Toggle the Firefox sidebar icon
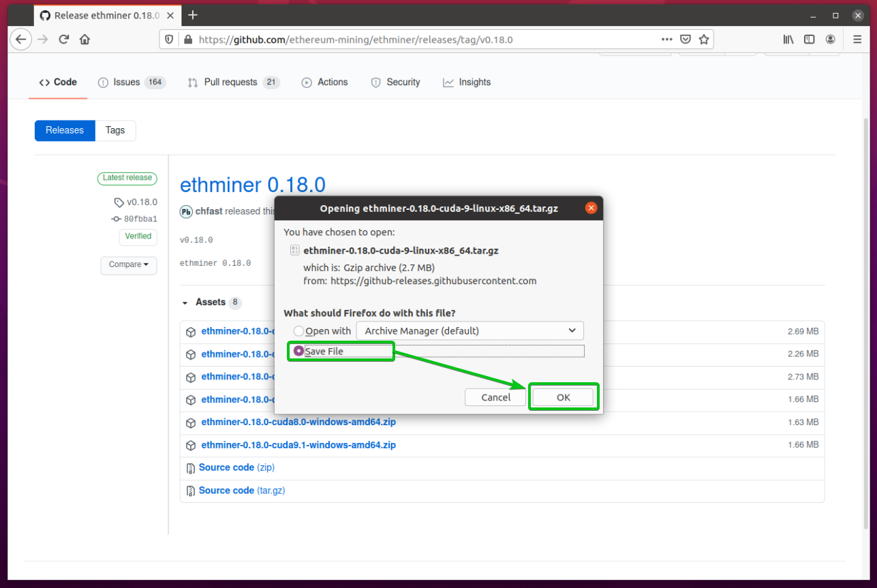 pyautogui.click(x=810, y=40)
